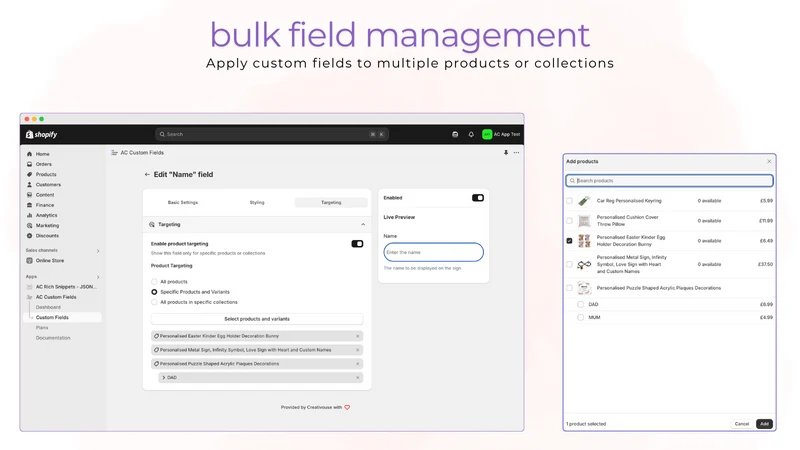Click Cancel in Add products dialog
Viewport: 800px width, 450px height.
(x=741, y=424)
